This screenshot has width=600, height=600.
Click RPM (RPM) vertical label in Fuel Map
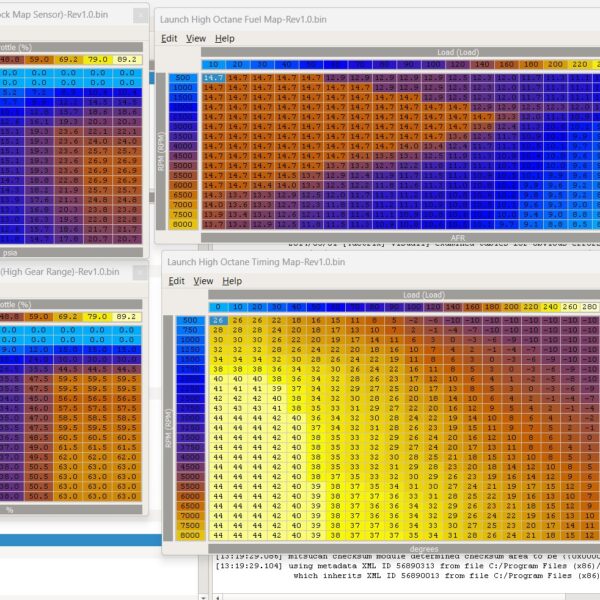click(161, 152)
